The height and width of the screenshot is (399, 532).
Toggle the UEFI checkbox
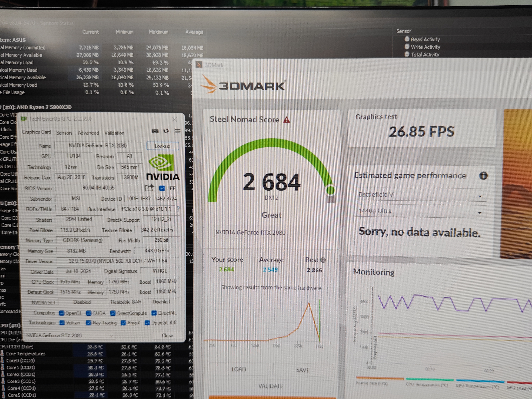(162, 188)
